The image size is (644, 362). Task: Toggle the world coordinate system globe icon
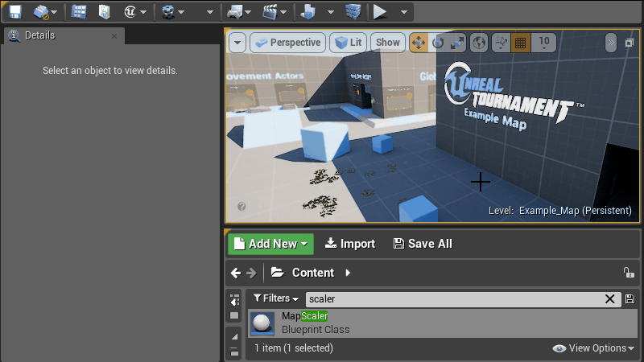(479, 43)
